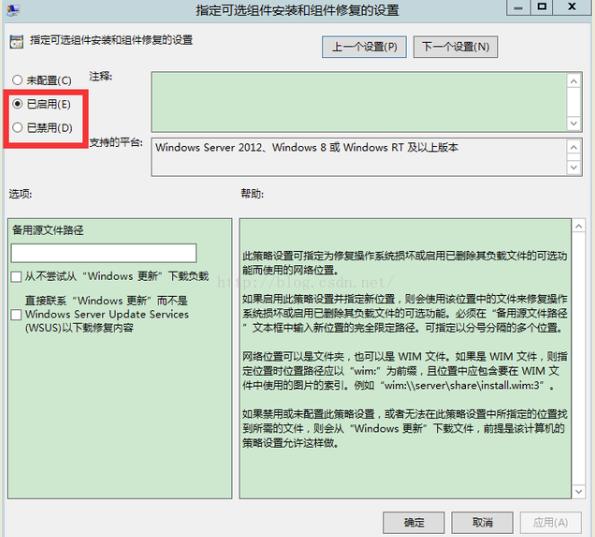Image resolution: width=595 pixels, height=537 pixels.
Task: Click down arrow in comment box scrollbar
Action: coord(574,123)
